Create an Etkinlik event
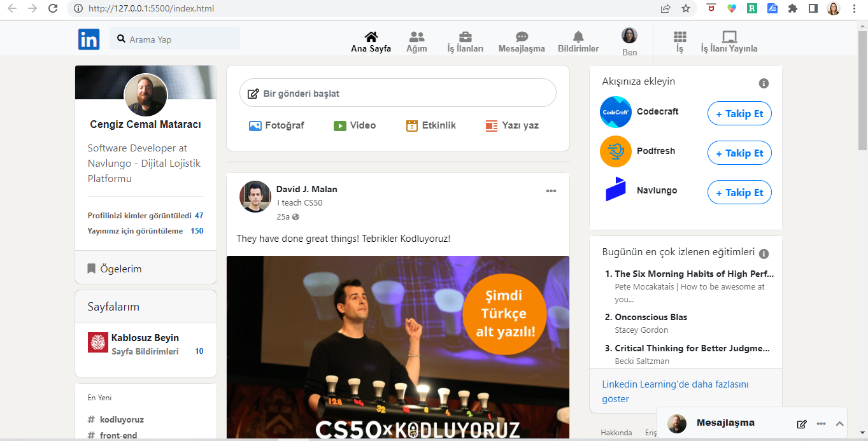The image size is (868, 441). (x=431, y=125)
